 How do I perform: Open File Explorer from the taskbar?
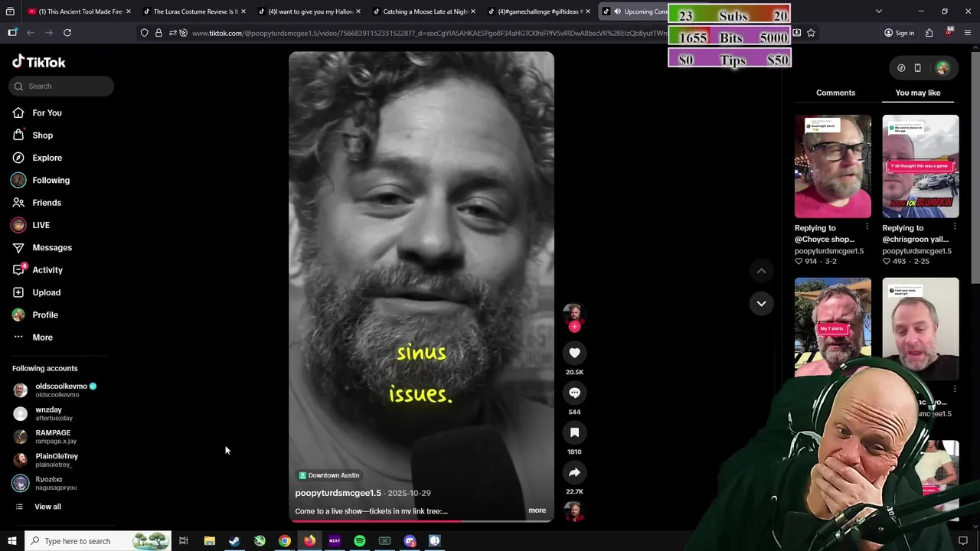(209, 541)
